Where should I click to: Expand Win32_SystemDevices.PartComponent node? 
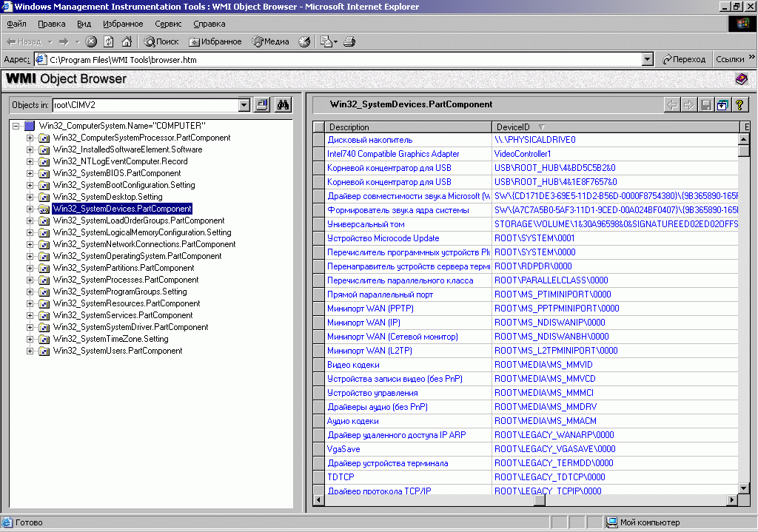coord(30,209)
